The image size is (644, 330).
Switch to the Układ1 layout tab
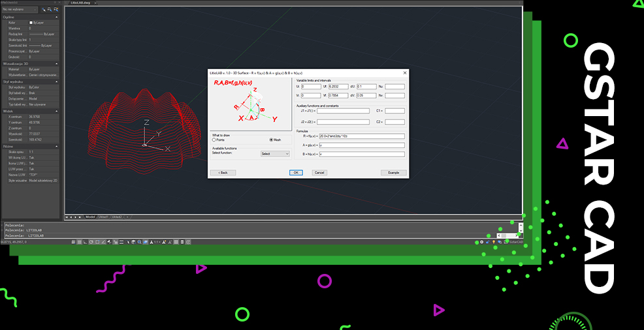[x=103, y=217]
